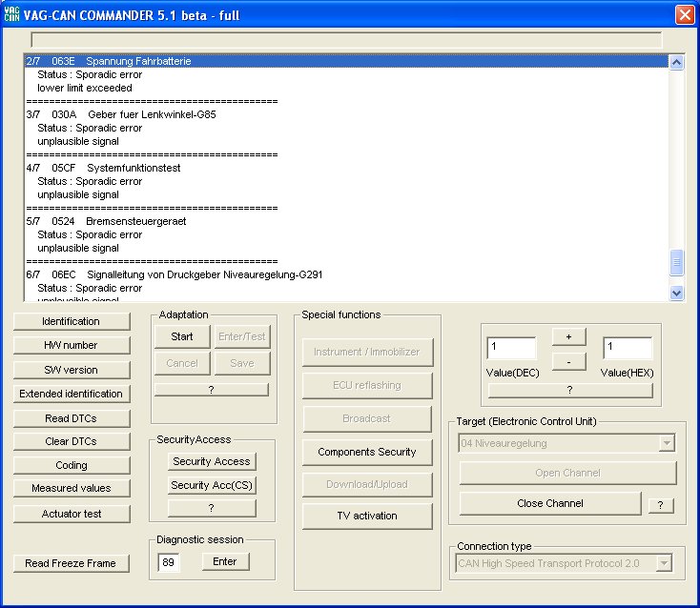Open the Coding function

[x=72, y=465]
